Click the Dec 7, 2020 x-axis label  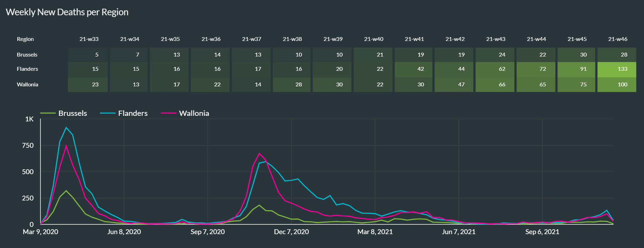pos(291,232)
